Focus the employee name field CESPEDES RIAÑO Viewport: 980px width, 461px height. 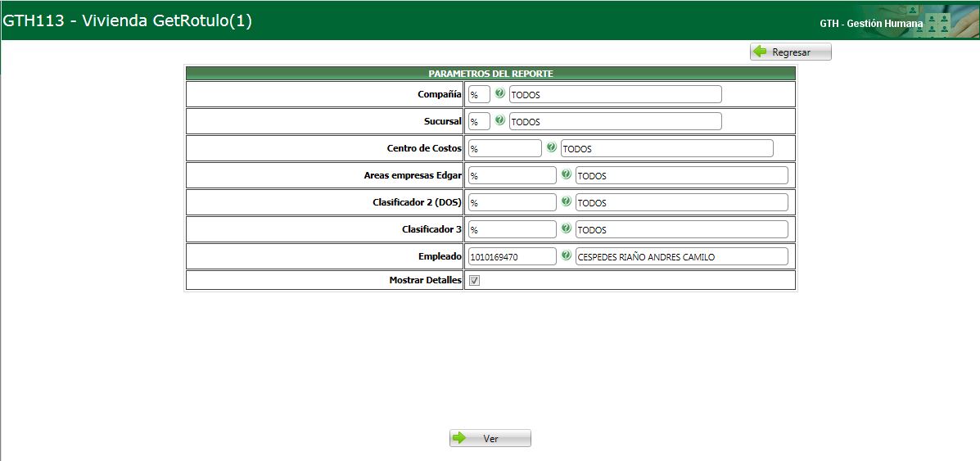point(682,255)
